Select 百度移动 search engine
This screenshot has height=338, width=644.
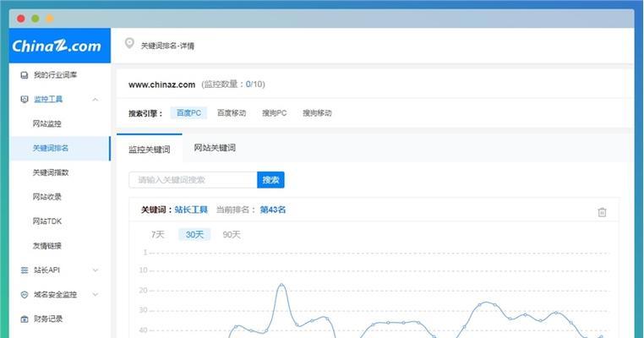click(x=232, y=113)
